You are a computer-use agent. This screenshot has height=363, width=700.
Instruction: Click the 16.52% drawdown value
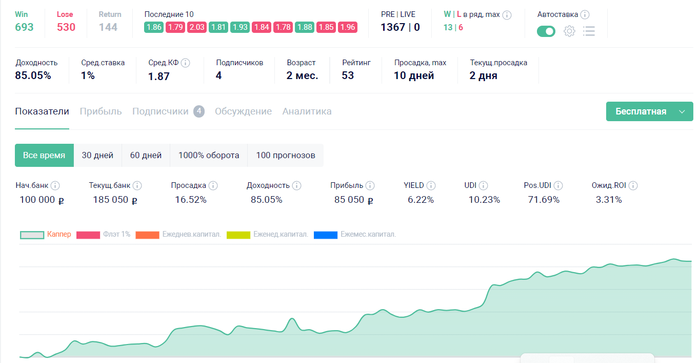coord(191,200)
